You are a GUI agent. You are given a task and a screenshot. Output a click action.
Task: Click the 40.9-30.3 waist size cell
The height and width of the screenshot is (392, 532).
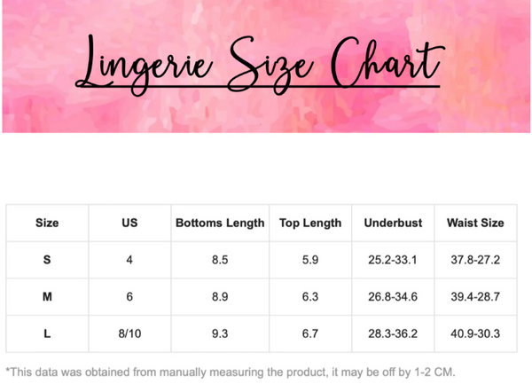[x=475, y=333]
